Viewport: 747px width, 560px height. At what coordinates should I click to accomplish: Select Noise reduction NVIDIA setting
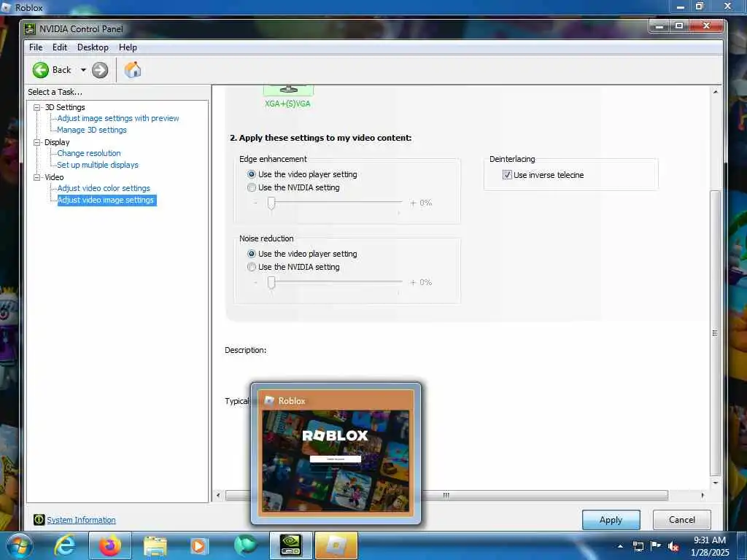[x=252, y=267]
